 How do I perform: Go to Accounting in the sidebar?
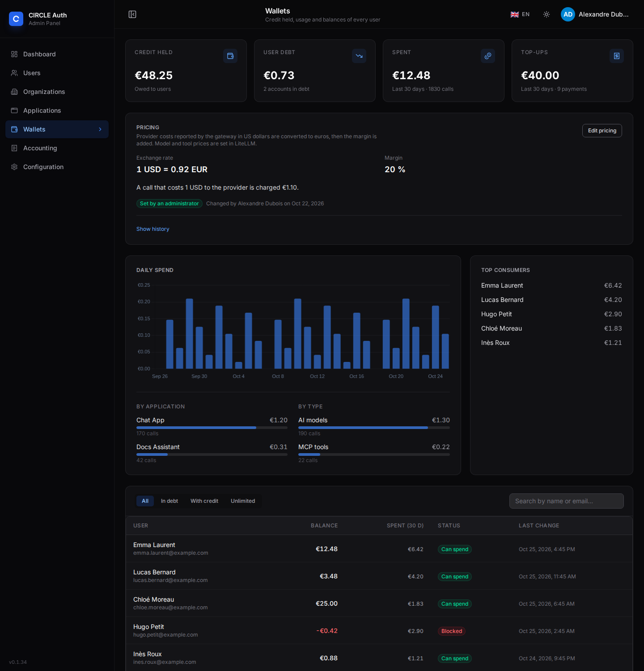[x=57, y=148]
